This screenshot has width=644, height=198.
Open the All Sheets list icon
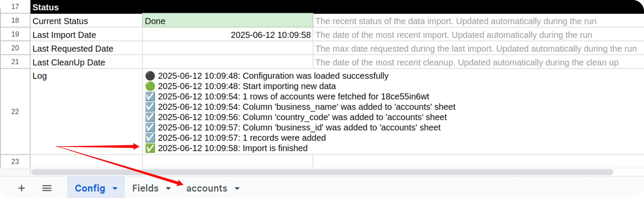[47, 188]
